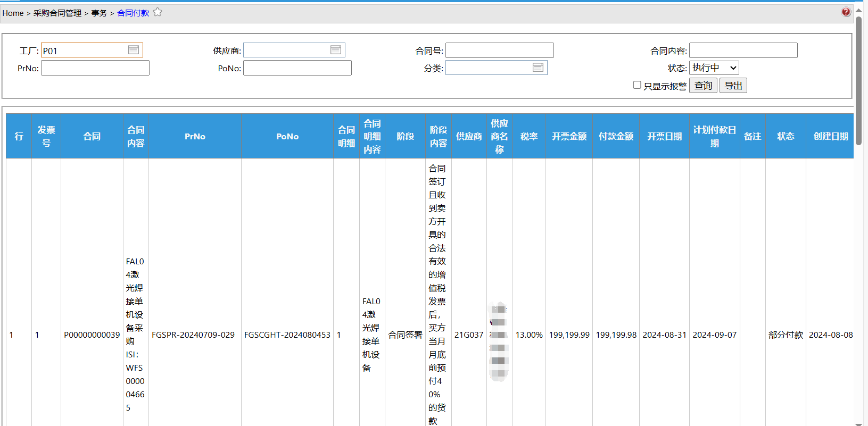
Task: Select cell FGSPR-20240709-029
Action: click(193, 335)
